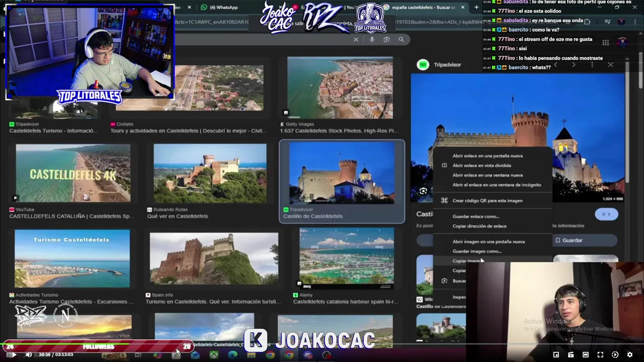Screen dimensions: 644x362
Task: Click 'CASTELLDEFELS CATALUÑA' YouTube result title
Action: pyautogui.click(x=71, y=216)
